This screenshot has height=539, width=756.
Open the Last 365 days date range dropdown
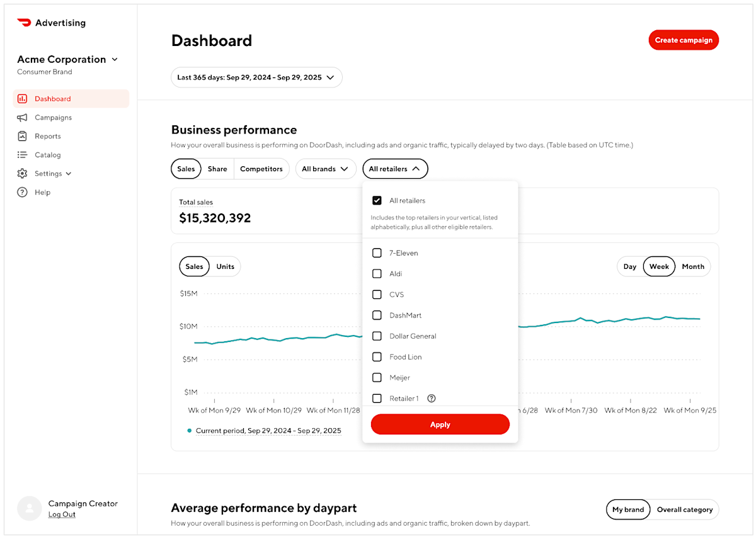(x=256, y=77)
